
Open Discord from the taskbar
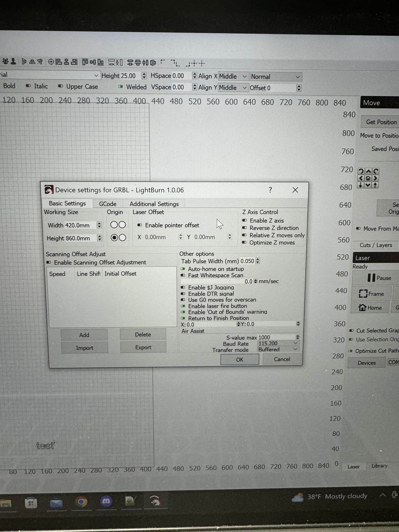(106, 502)
